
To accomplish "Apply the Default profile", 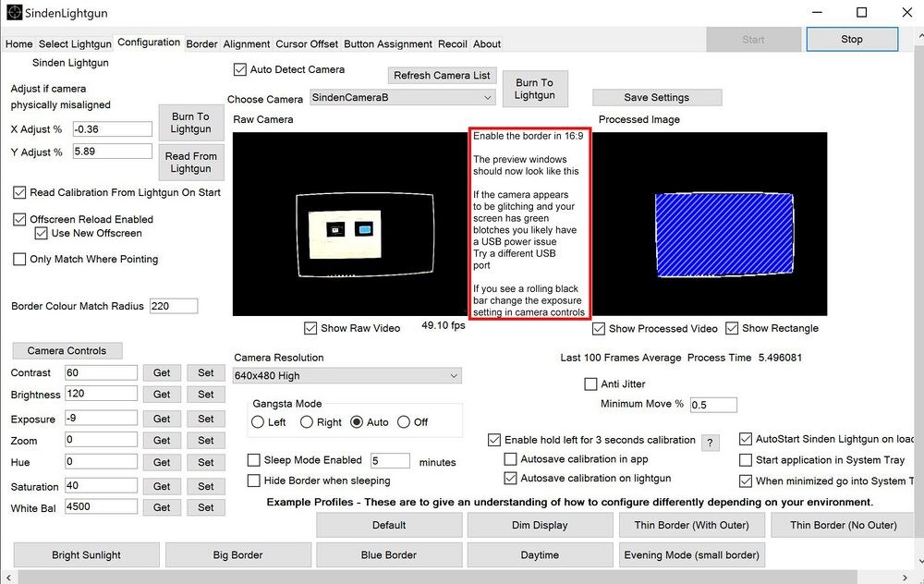I will coord(389,525).
